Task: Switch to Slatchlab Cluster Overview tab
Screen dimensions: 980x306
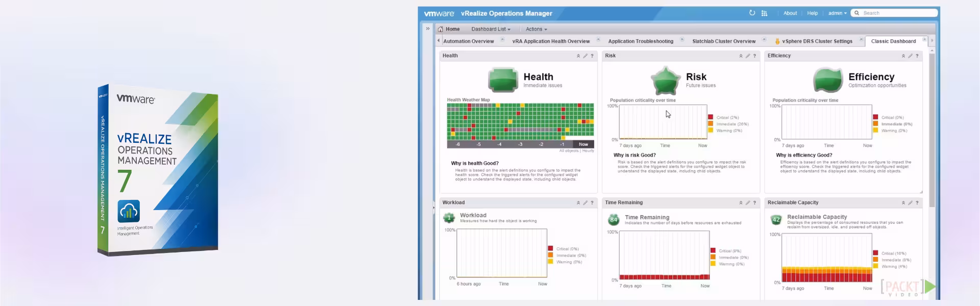Action: [724, 41]
